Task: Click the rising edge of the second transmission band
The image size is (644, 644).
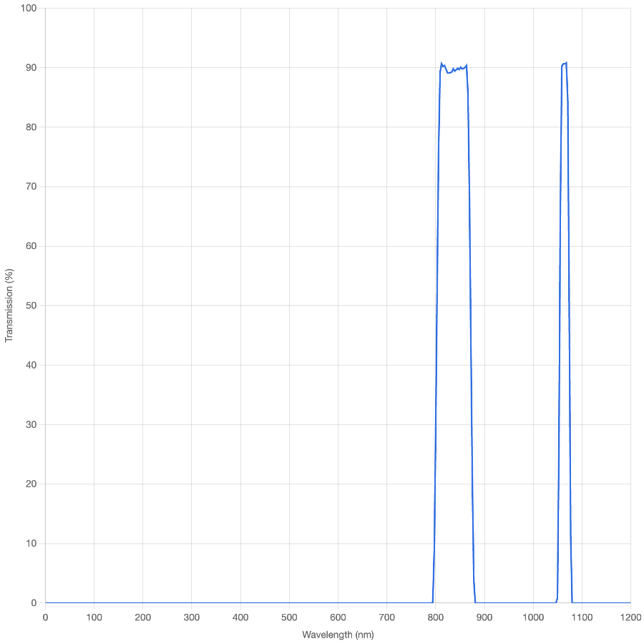Action: point(557,322)
